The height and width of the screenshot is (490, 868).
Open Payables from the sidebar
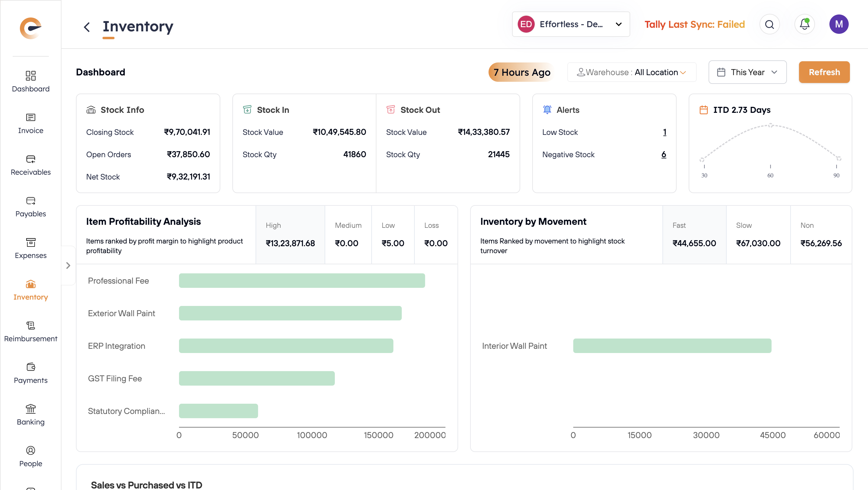tap(31, 207)
